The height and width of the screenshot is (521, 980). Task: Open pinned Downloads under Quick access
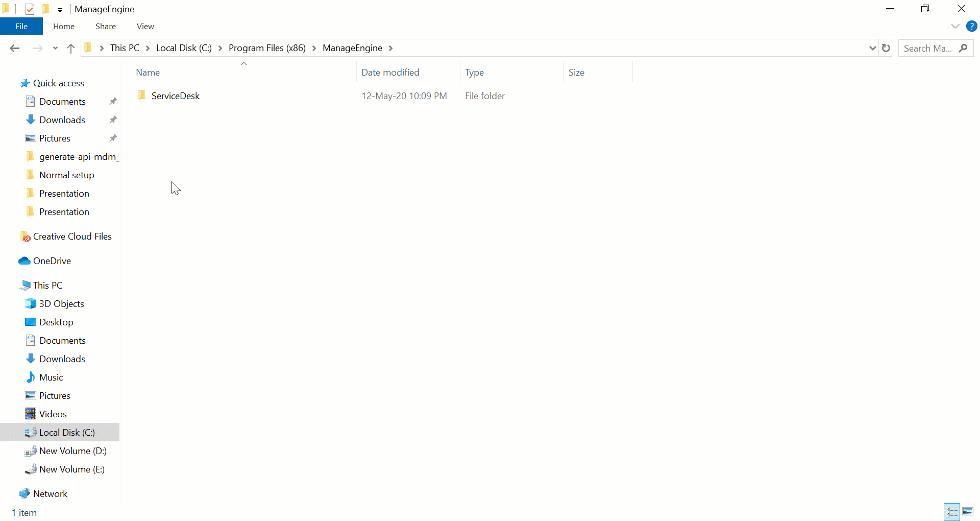62,120
